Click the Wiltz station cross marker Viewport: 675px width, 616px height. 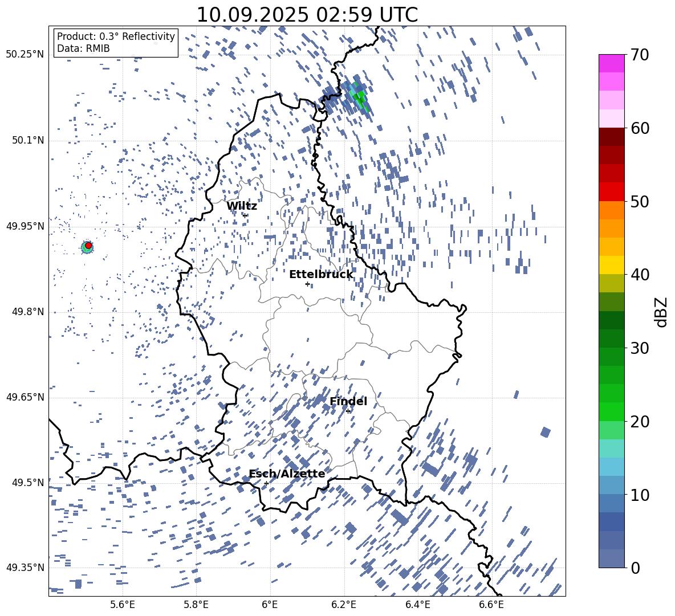tap(245, 215)
